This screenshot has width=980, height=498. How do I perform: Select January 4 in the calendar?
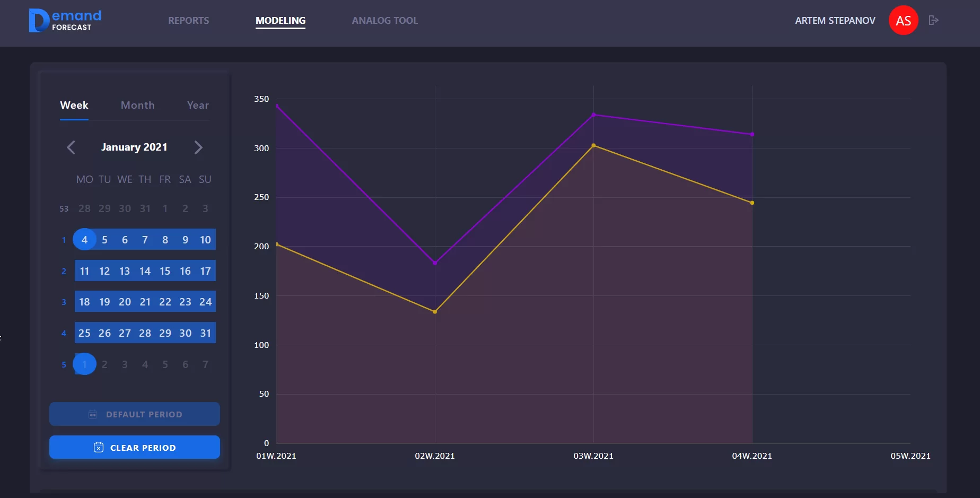[x=84, y=240]
